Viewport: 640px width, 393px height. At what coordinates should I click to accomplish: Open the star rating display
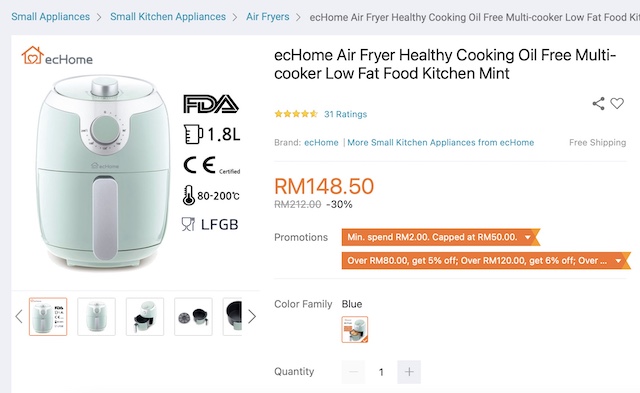click(296, 114)
